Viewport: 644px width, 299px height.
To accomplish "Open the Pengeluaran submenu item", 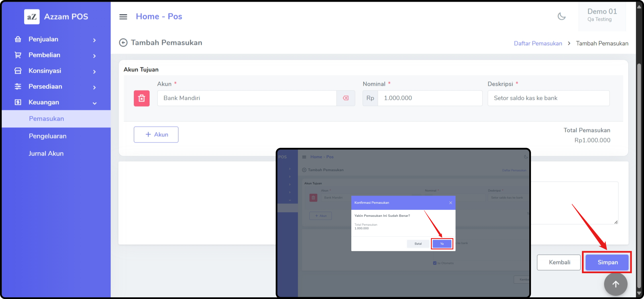I will (x=47, y=136).
